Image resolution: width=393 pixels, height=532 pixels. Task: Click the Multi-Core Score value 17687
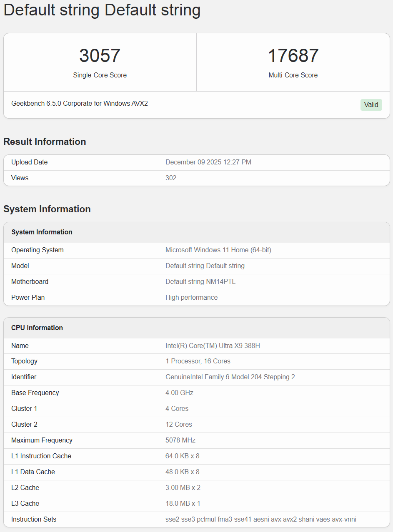293,56
